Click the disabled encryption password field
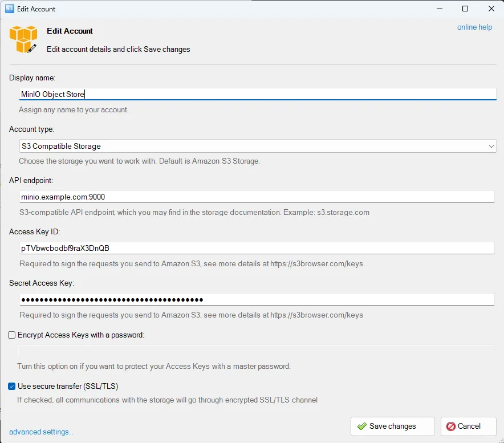 (x=256, y=351)
